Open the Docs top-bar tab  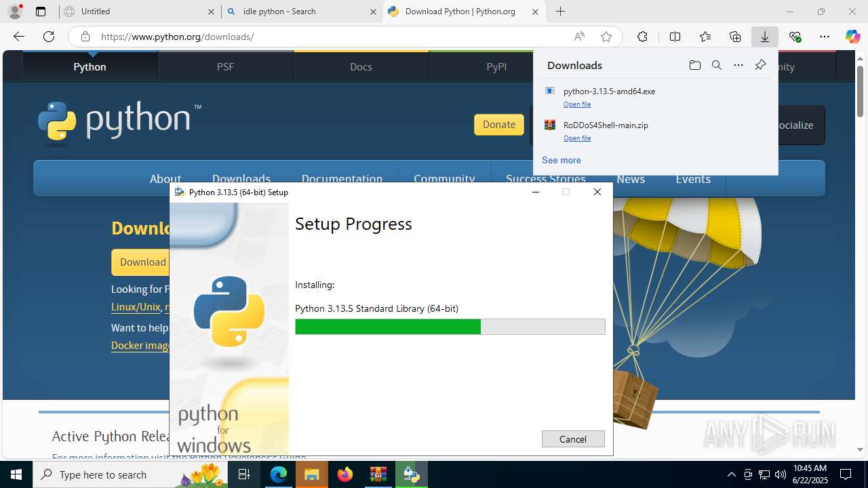361,66
